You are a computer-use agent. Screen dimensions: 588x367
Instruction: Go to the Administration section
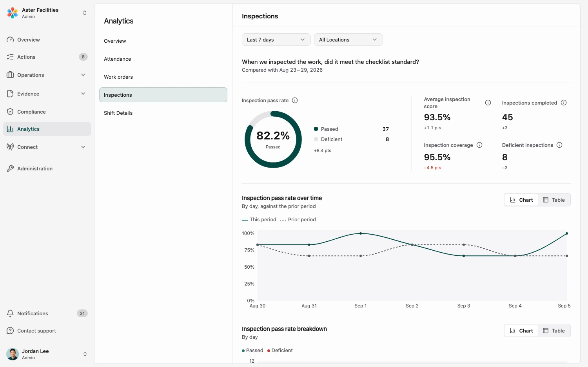coord(47,168)
